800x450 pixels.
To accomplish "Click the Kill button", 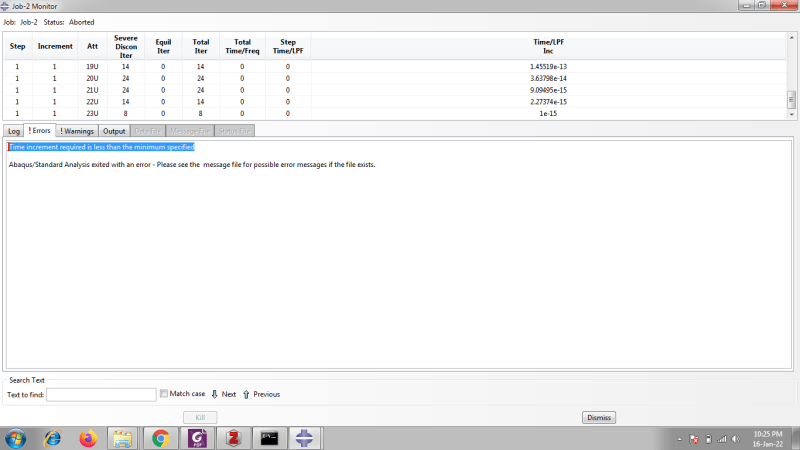I will pyautogui.click(x=200, y=417).
